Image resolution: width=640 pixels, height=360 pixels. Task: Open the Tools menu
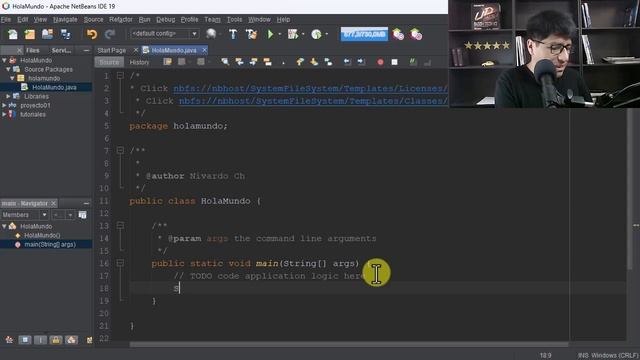(x=234, y=19)
